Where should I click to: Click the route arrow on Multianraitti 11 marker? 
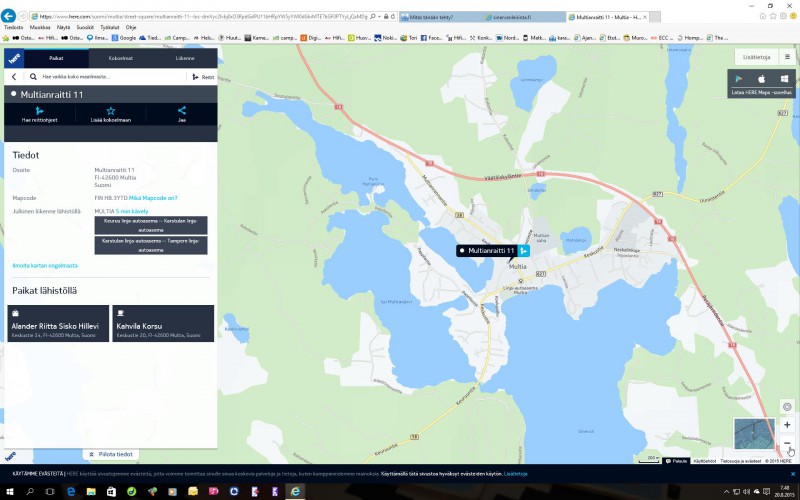click(523, 251)
